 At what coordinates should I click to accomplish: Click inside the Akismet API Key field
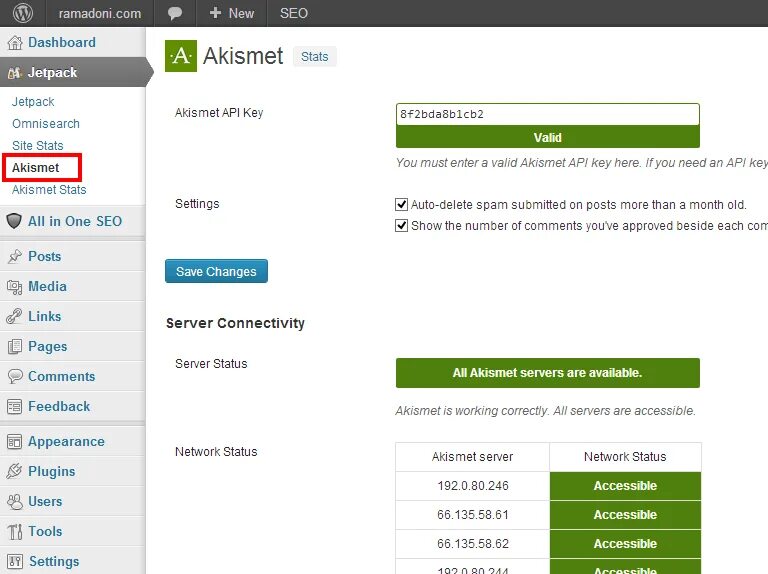(548, 114)
